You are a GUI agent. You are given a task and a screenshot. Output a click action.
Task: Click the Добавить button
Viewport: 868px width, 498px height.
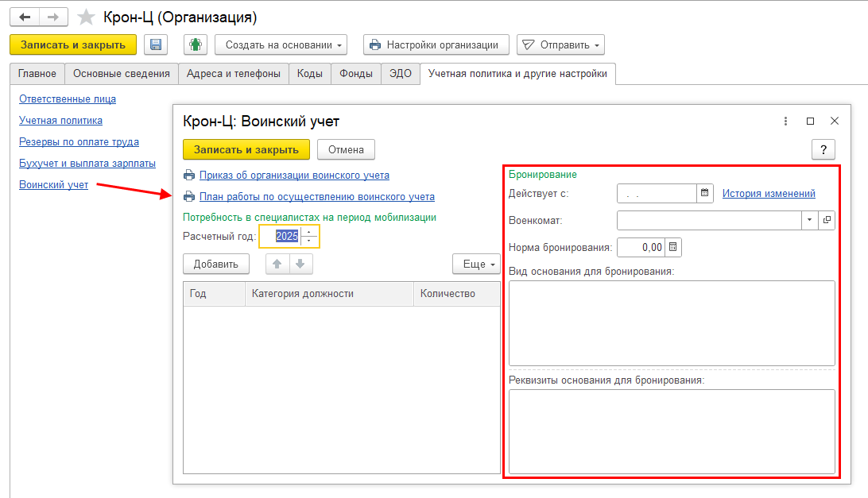(x=216, y=264)
